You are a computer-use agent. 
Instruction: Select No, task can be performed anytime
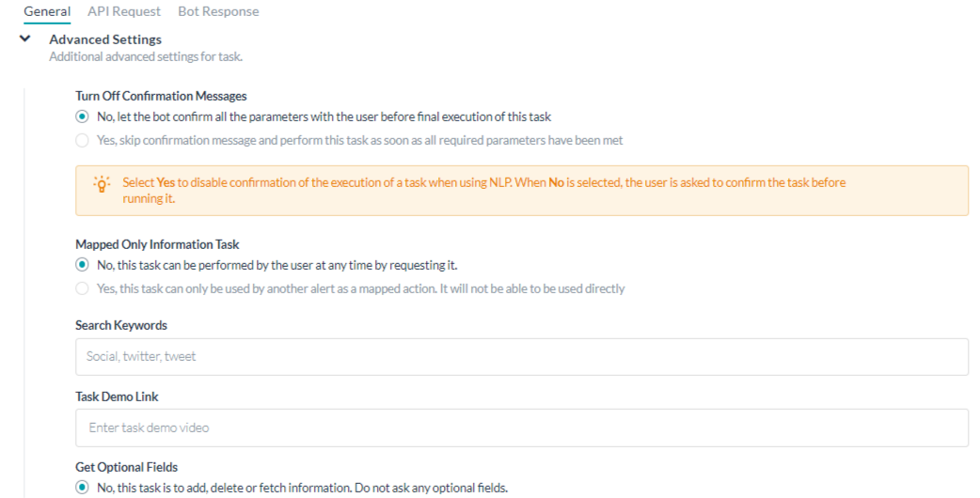82,265
